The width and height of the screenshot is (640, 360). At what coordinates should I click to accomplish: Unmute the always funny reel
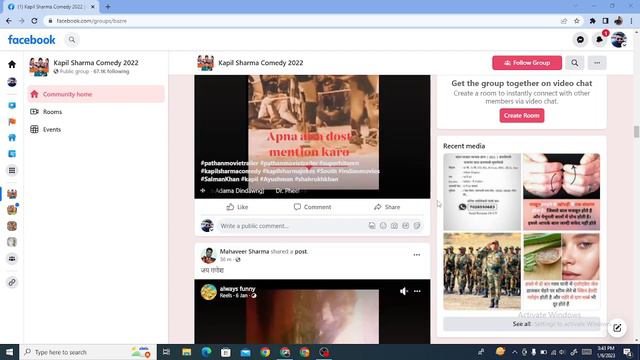[404, 291]
